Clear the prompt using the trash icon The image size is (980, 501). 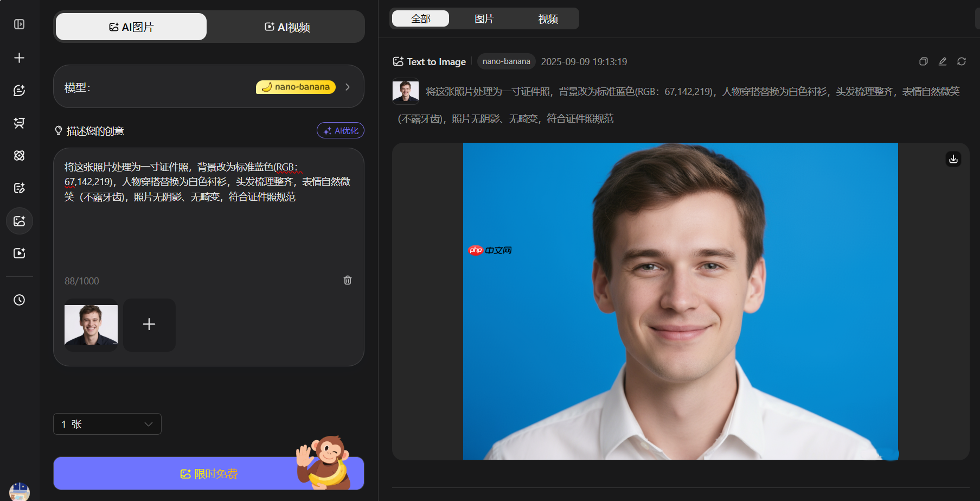(348, 280)
